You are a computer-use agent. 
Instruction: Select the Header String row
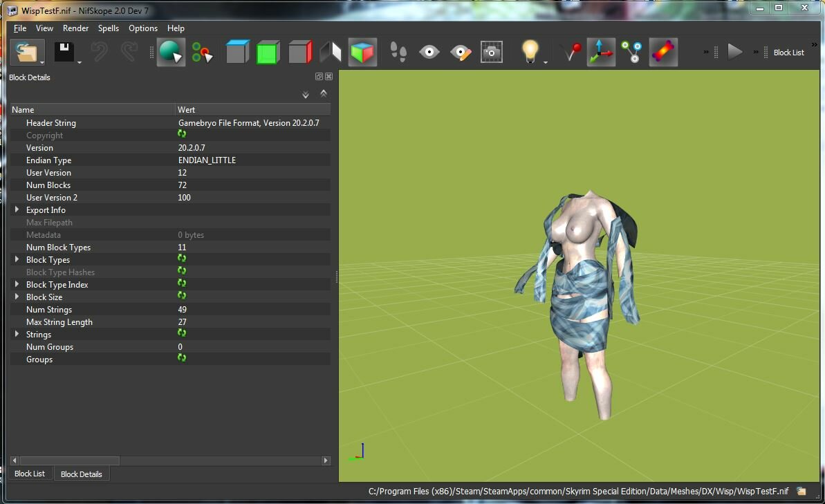[171, 122]
